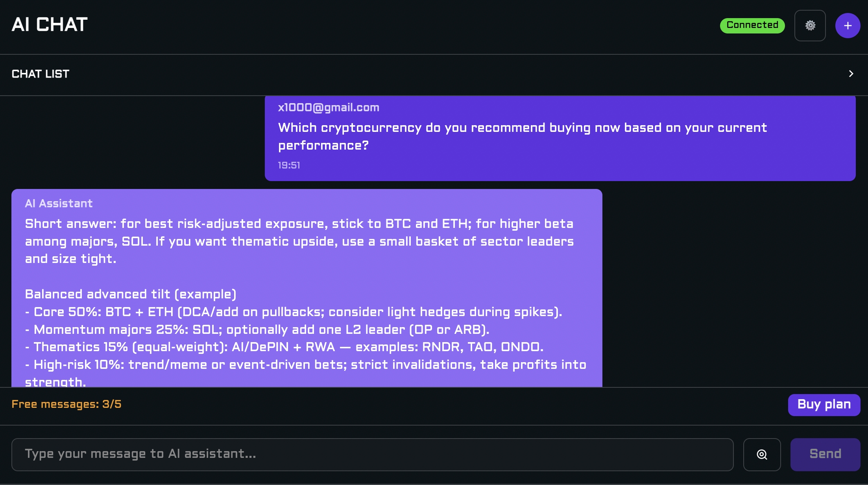Click the 19:51 message timestamp
Screen dimensions: 868x485
(289, 165)
